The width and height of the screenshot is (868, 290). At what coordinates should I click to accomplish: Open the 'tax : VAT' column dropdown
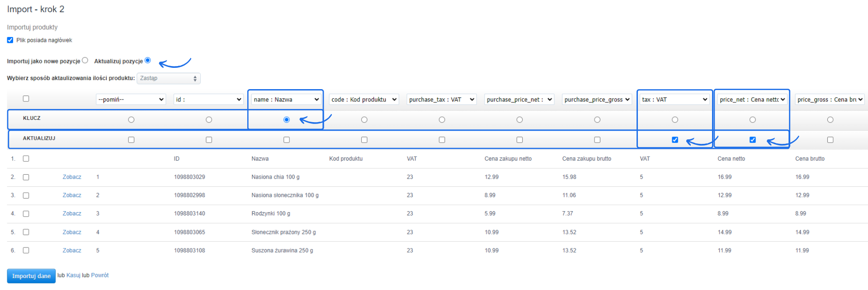[674, 100]
